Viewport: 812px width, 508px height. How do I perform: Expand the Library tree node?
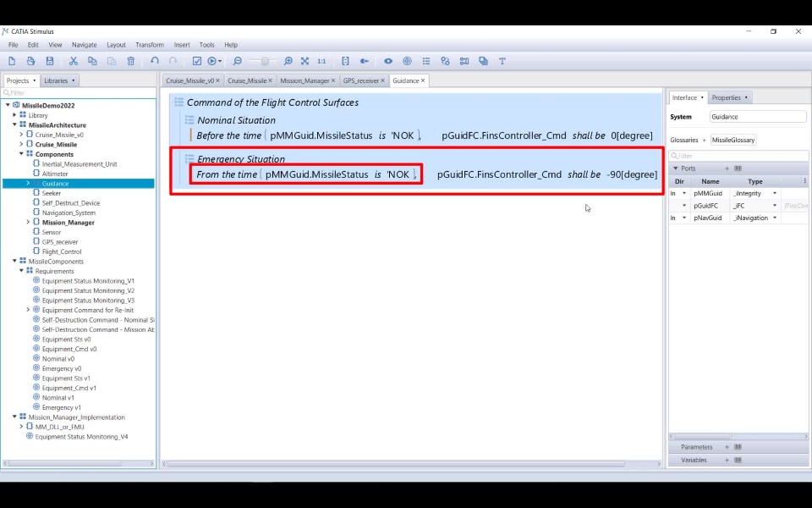pyautogui.click(x=14, y=115)
